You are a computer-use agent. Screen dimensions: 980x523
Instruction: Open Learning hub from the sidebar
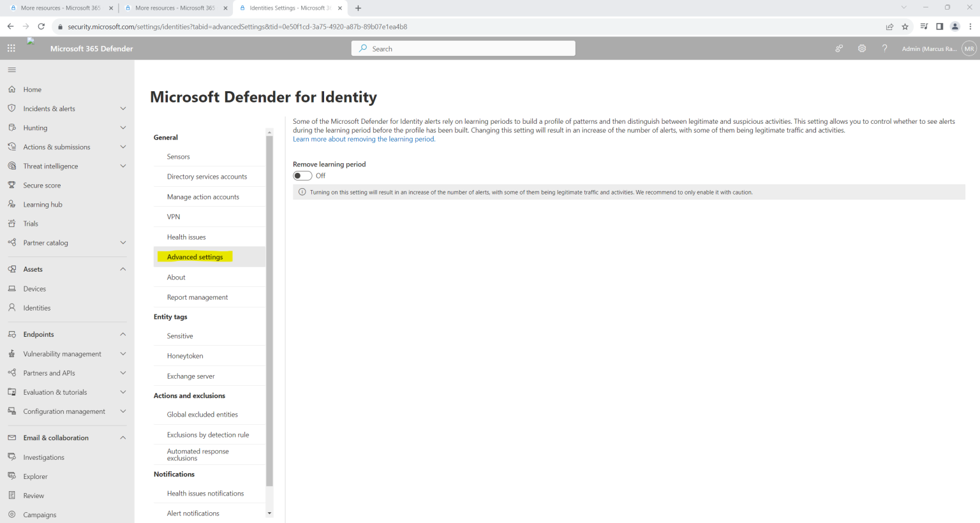pyautogui.click(x=43, y=204)
